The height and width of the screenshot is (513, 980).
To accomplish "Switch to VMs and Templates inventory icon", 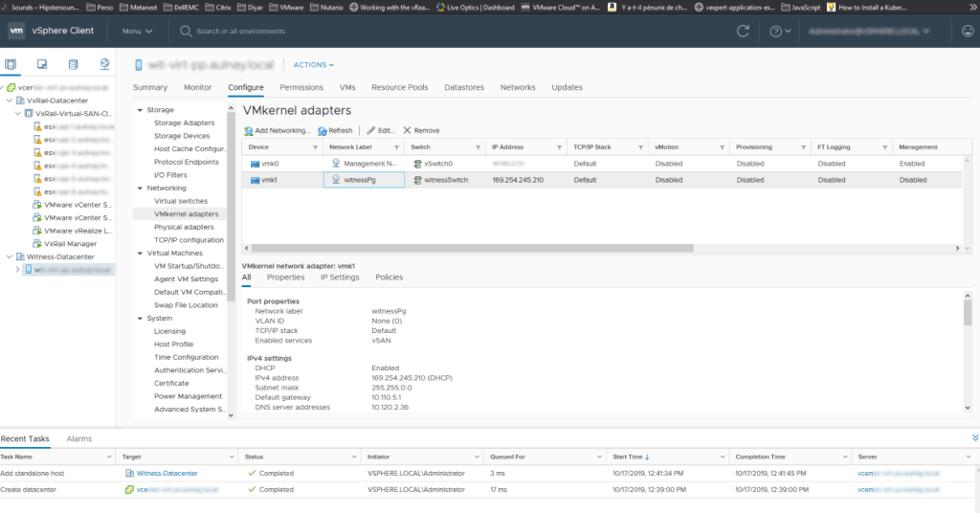I will coord(42,64).
